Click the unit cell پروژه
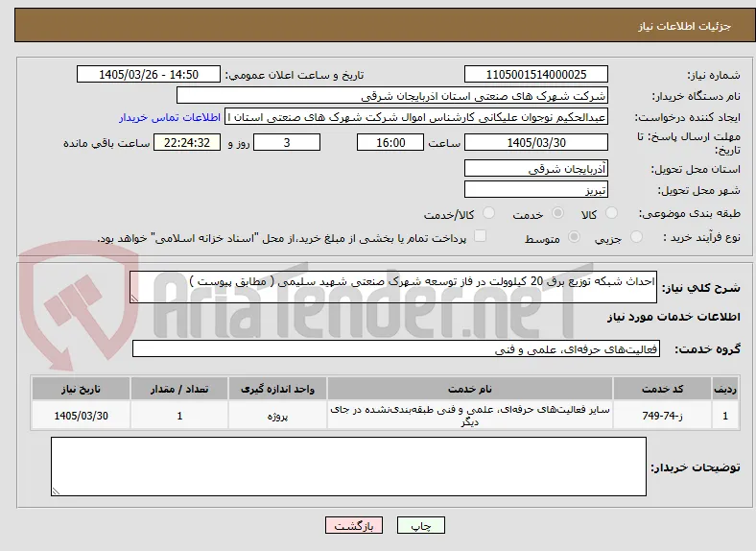Image resolution: width=756 pixels, height=551 pixels. point(277,416)
